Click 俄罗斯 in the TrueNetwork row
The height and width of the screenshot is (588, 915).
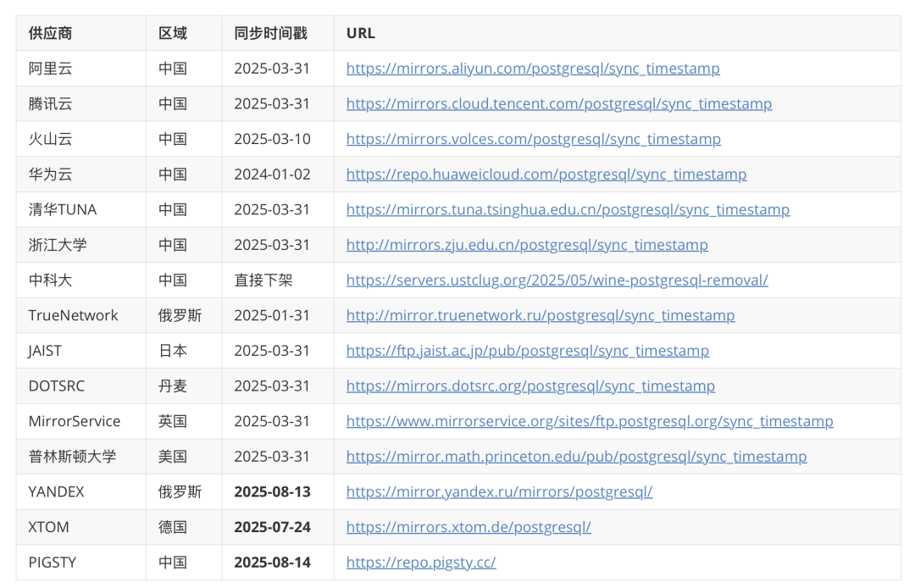[x=180, y=315]
